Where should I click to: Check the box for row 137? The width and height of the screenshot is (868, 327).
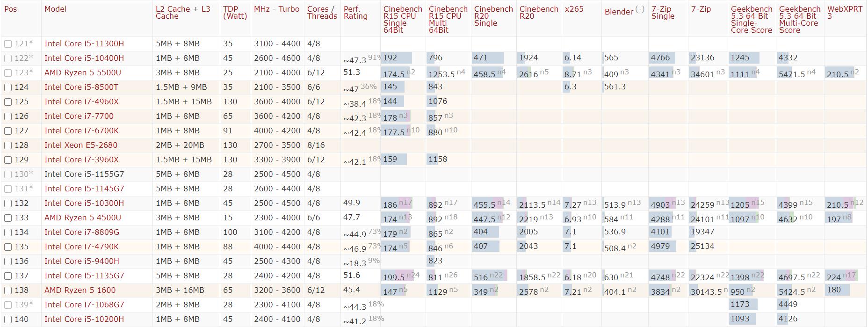point(8,276)
